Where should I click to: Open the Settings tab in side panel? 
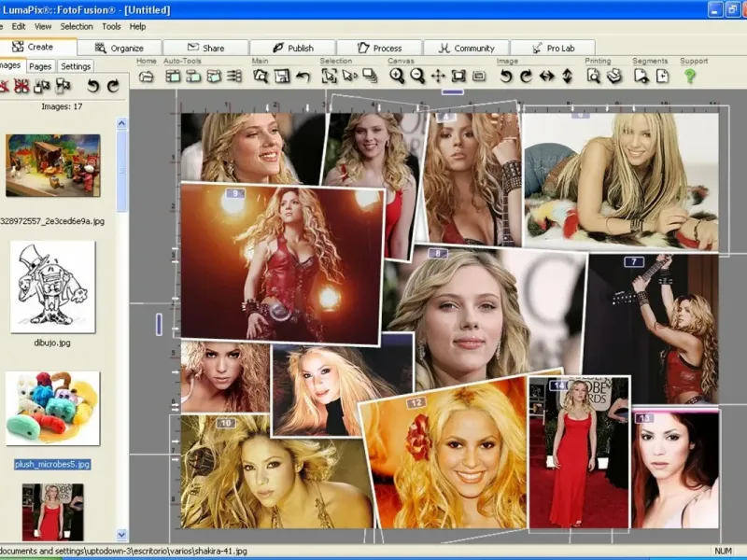76,66
